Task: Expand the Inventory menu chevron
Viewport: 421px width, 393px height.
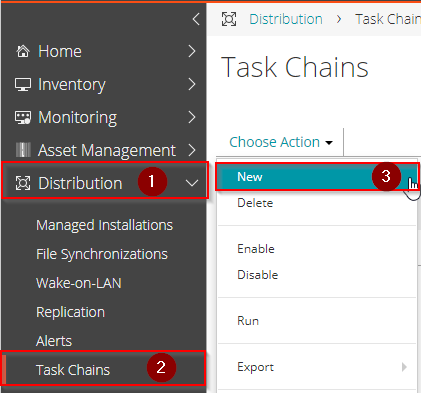Action: click(192, 84)
